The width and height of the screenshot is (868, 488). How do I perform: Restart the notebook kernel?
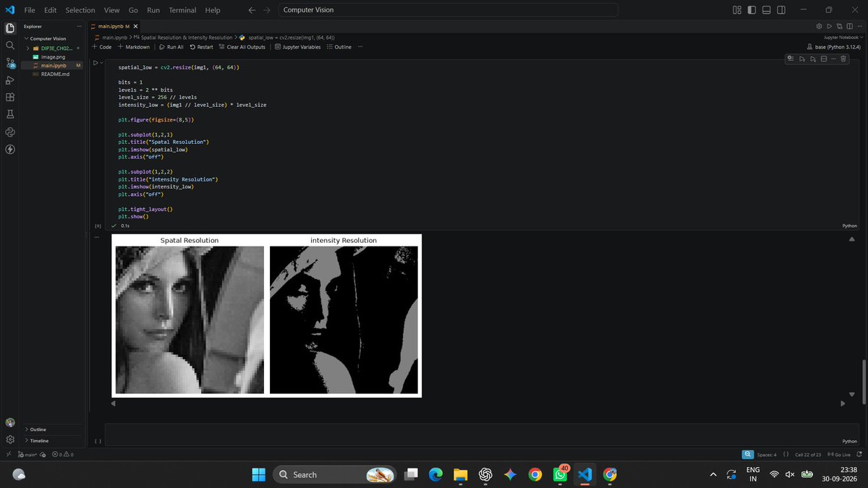coord(201,47)
